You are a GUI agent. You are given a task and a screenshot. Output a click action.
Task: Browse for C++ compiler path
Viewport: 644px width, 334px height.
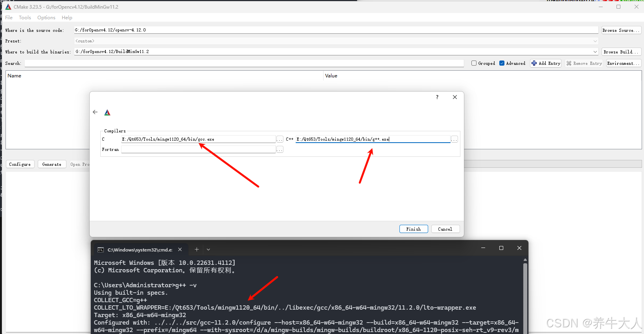coord(454,139)
